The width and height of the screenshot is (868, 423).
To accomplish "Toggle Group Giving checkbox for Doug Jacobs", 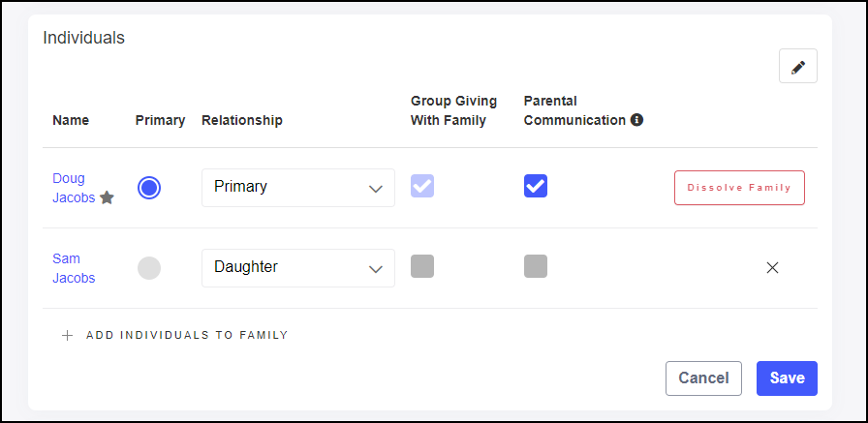I will [x=422, y=186].
